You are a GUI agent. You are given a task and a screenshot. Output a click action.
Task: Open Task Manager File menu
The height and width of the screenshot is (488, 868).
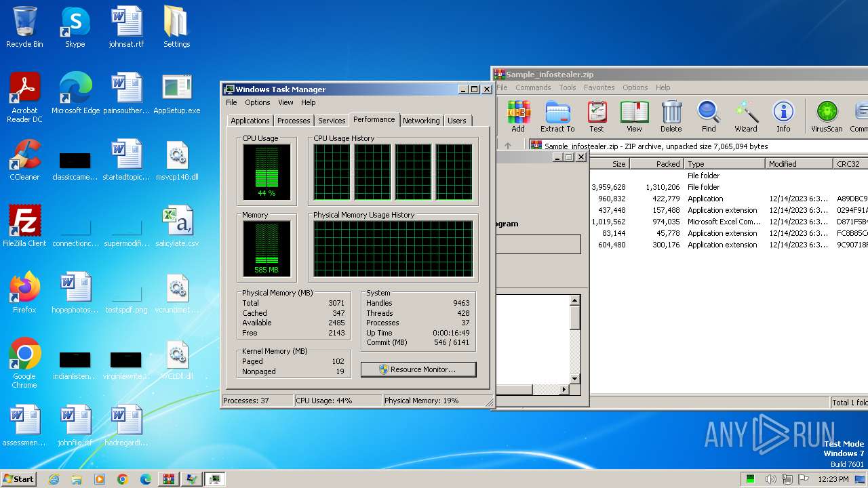coord(231,102)
